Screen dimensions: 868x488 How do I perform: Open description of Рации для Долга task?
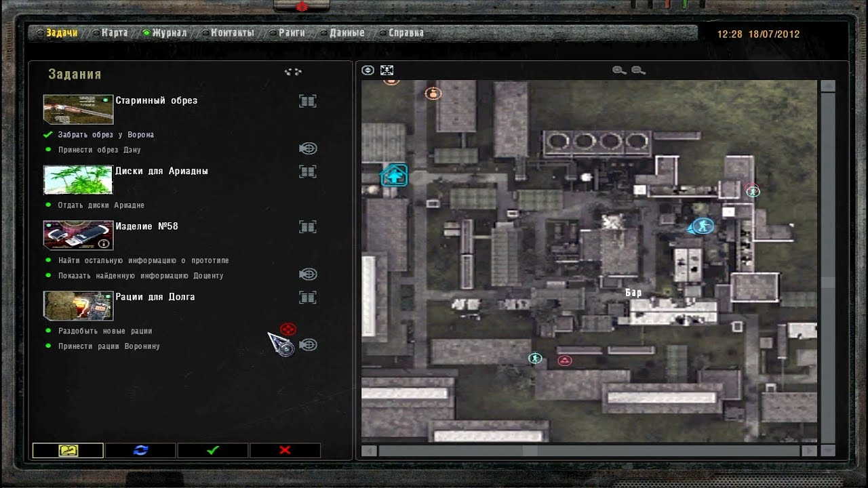coord(308,297)
